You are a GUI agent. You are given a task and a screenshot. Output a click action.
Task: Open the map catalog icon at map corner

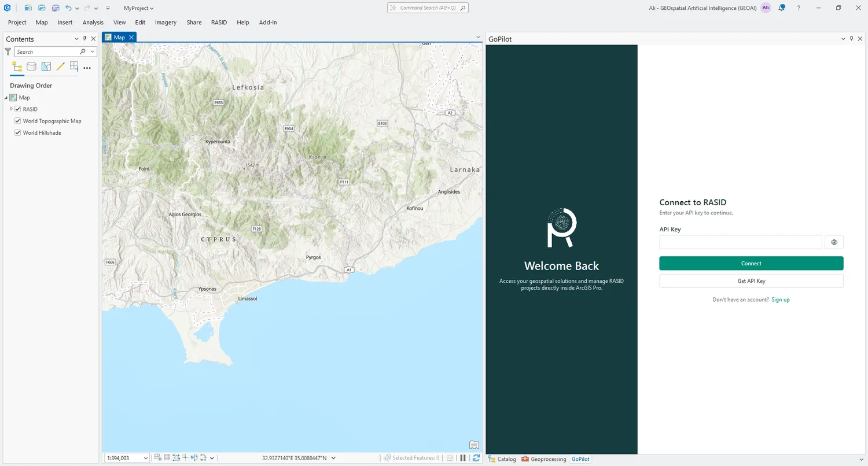coord(475,445)
